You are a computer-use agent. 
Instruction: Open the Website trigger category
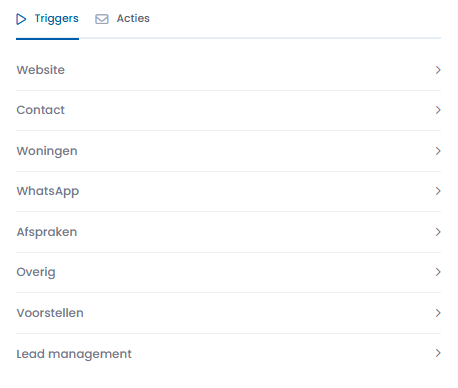click(228, 70)
